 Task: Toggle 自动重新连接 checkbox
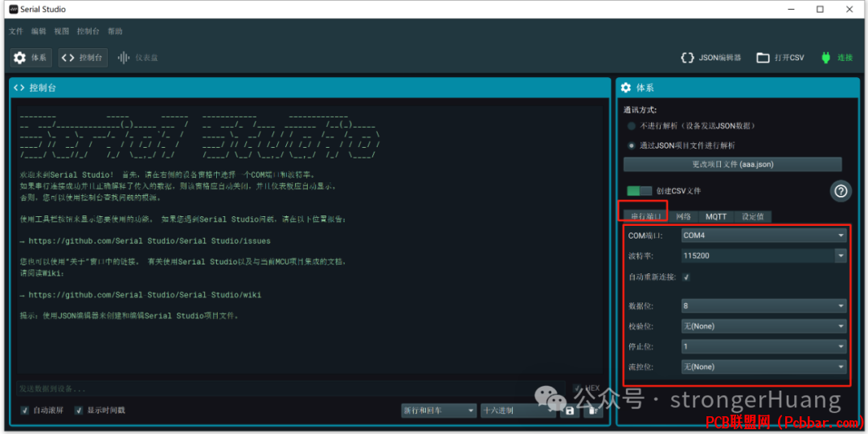pos(686,277)
